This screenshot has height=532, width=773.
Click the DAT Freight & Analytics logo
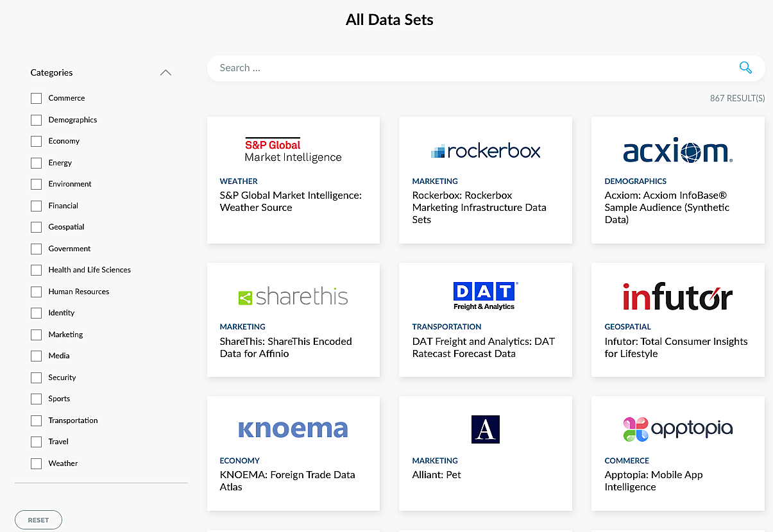[486, 296]
